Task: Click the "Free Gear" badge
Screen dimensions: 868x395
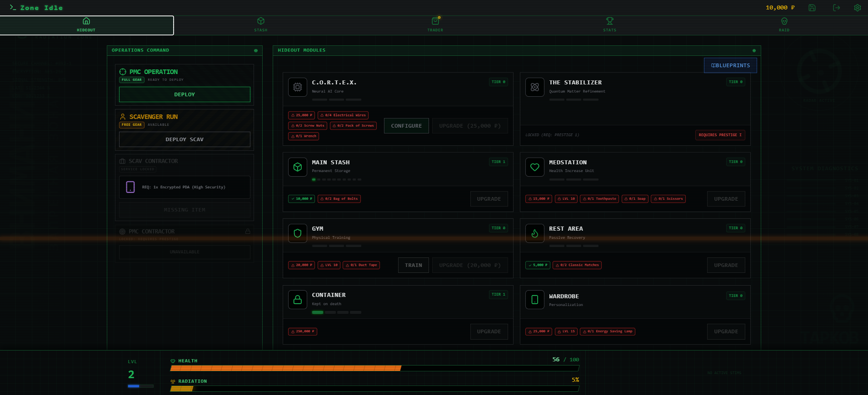Action: pos(132,125)
